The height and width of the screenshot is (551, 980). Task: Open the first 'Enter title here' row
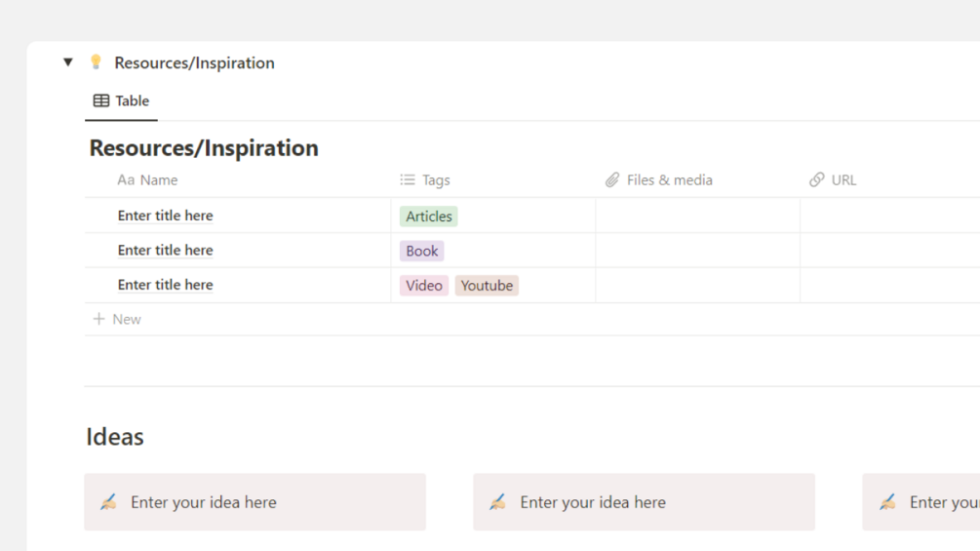[166, 216]
